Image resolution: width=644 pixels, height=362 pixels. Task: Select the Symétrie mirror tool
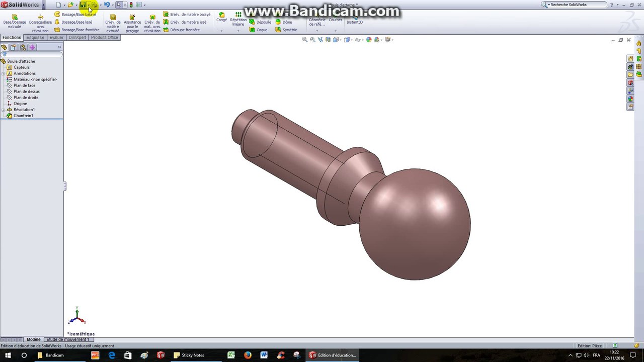coord(286,30)
